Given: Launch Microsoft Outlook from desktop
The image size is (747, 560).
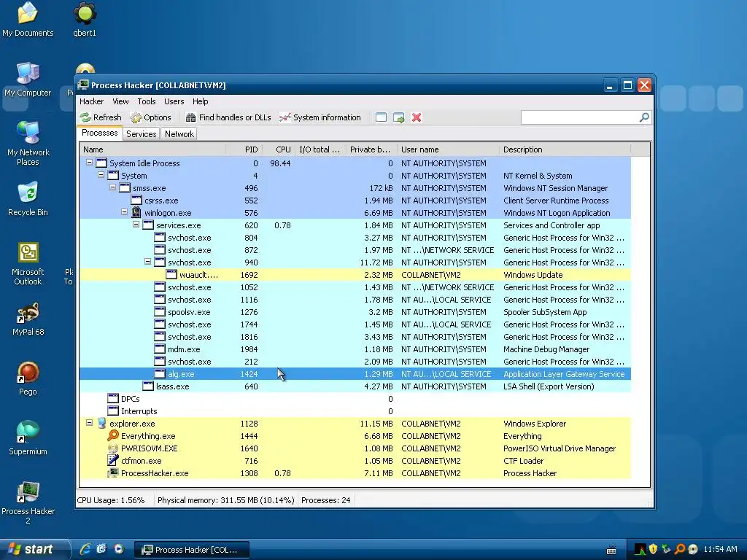Looking at the screenshot, I should (28, 263).
